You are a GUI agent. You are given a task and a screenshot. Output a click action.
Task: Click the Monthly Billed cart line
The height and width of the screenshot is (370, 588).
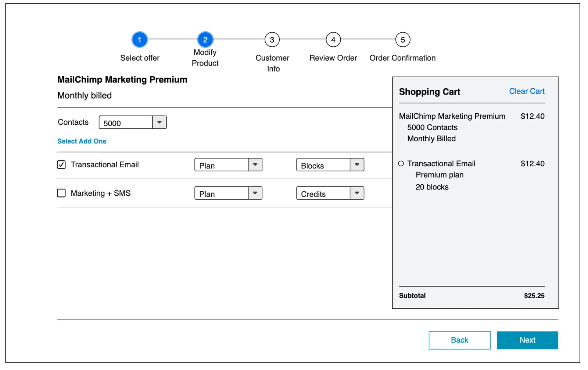coord(431,139)
